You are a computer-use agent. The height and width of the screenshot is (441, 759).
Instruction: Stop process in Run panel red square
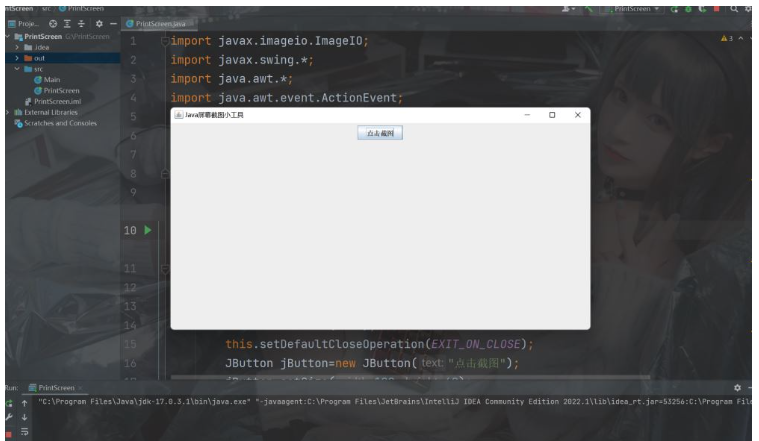[9, 434]
